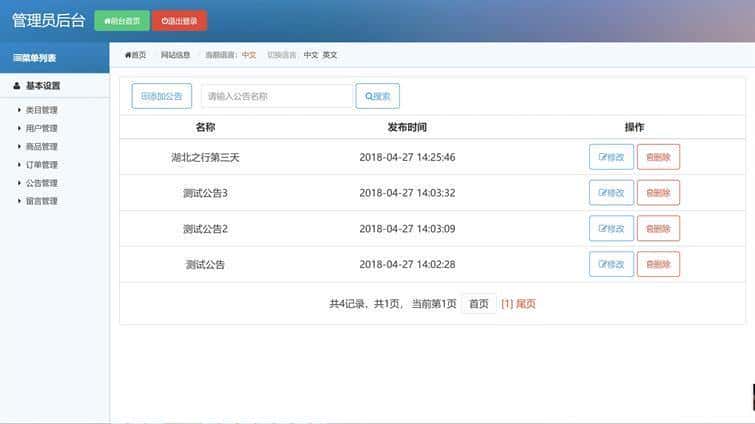Viewport: 755px width, 424px height.
Task: Delete the last-row 测试公告 with its 删除 button
Action: (x=658, y=264)
